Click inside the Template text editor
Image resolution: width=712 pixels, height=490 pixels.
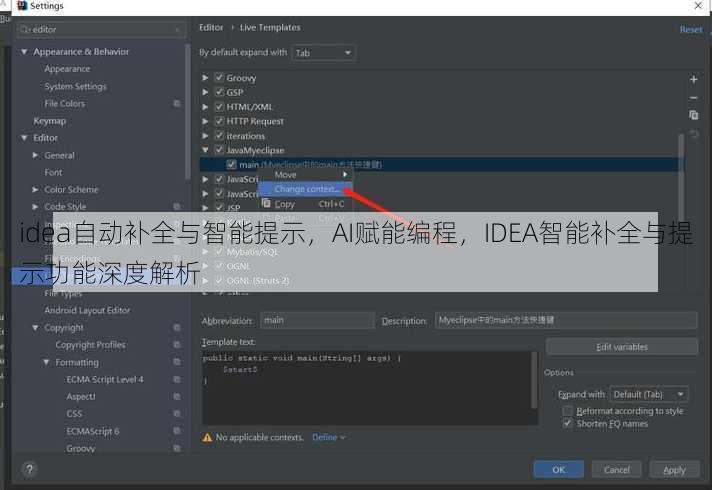coord(366,388)
